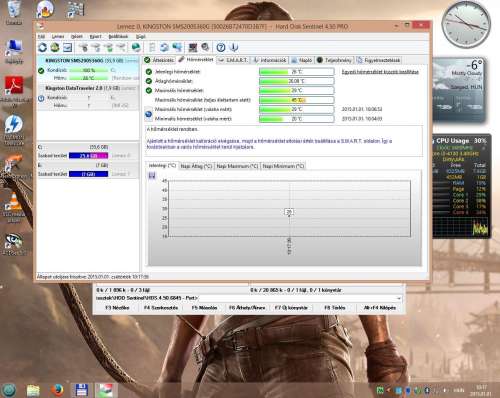Click the save icon above the temperature graph
Image resolution: width=500 pixels, height=398 pixels.
pos(152,175)
